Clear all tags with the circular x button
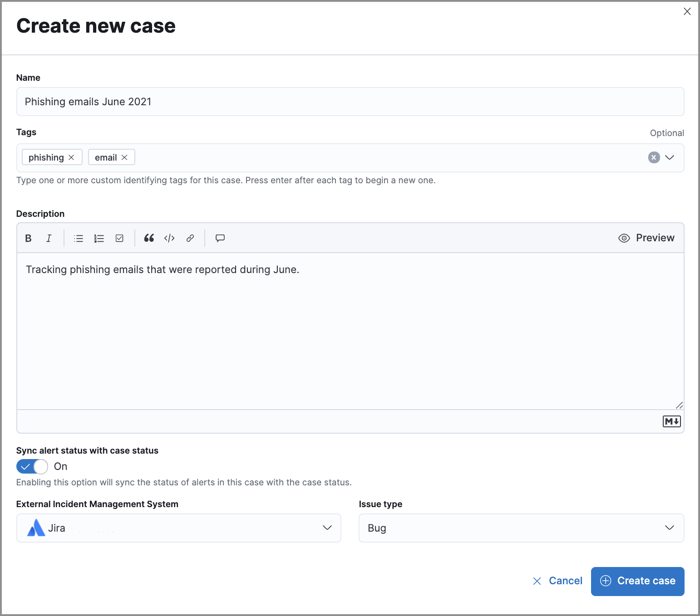 click(653, 157)
